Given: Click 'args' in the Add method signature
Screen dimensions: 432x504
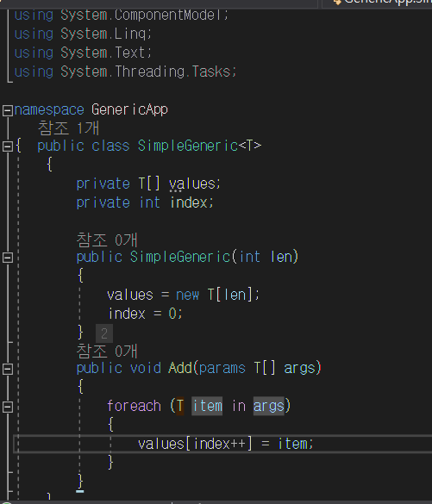Looking at the screenshot, I should pos(299,369).
